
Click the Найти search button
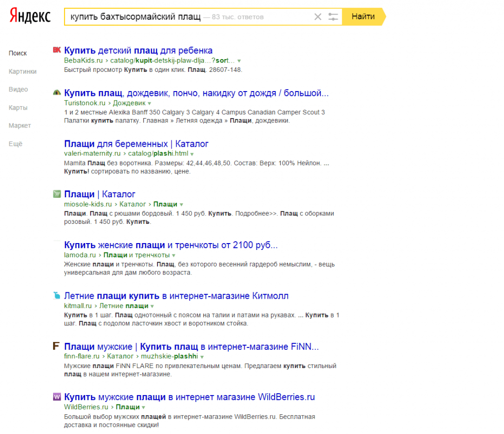(x=363, y=17)
